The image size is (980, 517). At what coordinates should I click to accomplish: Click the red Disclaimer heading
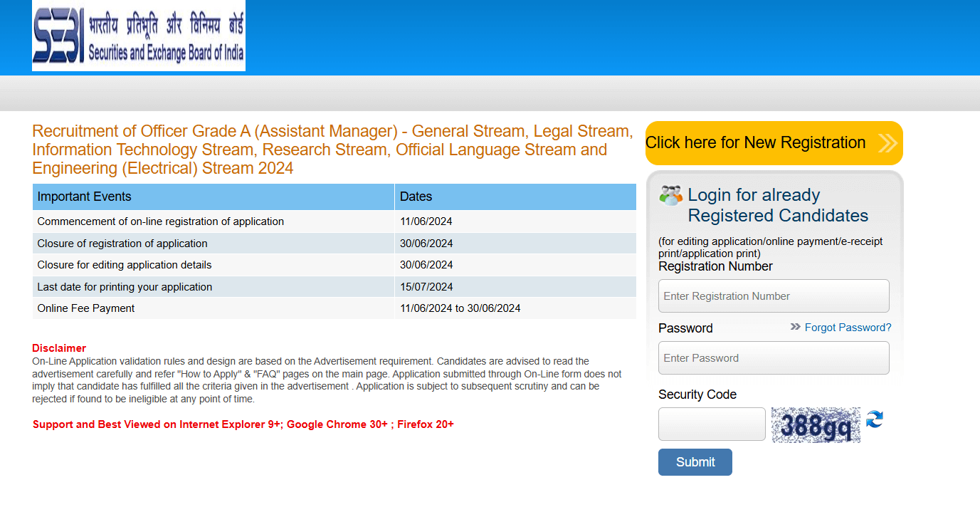point(59,348)
